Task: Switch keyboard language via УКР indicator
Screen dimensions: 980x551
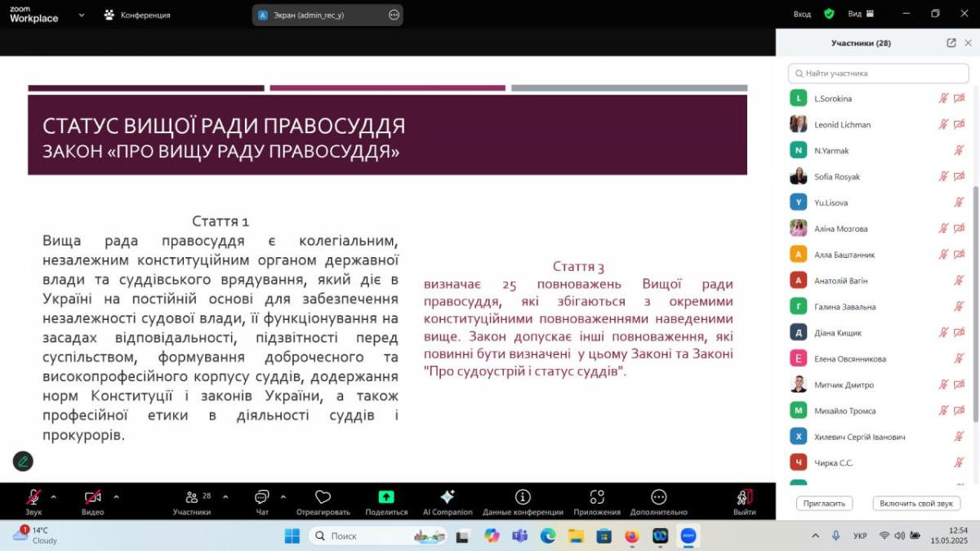Action: tap(860, 536)
